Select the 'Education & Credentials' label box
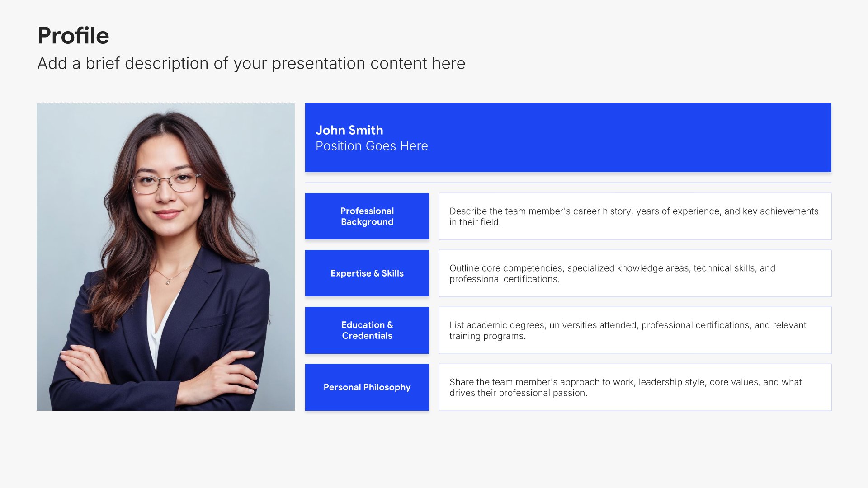This screenshot has width=868, height=488. tap(367, 330)
